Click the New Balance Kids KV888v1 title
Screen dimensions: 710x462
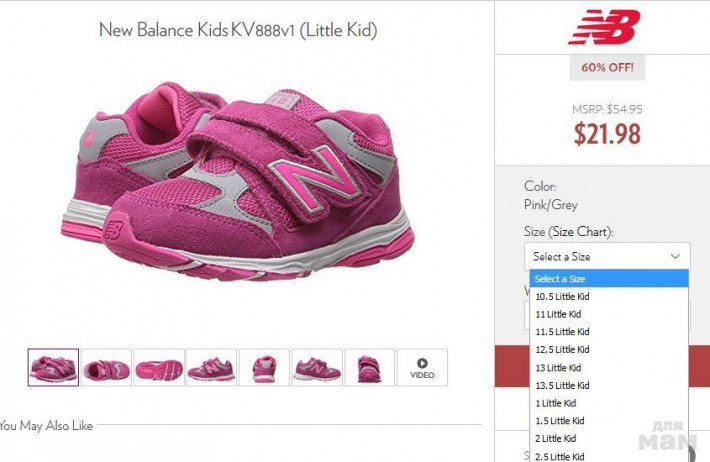pos(238,30)
